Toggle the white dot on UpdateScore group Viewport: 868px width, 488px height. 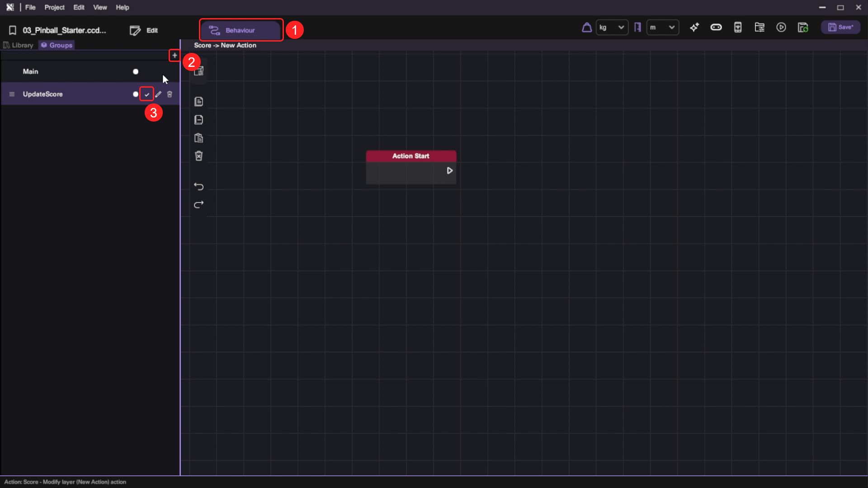click(x=136, y=94)
